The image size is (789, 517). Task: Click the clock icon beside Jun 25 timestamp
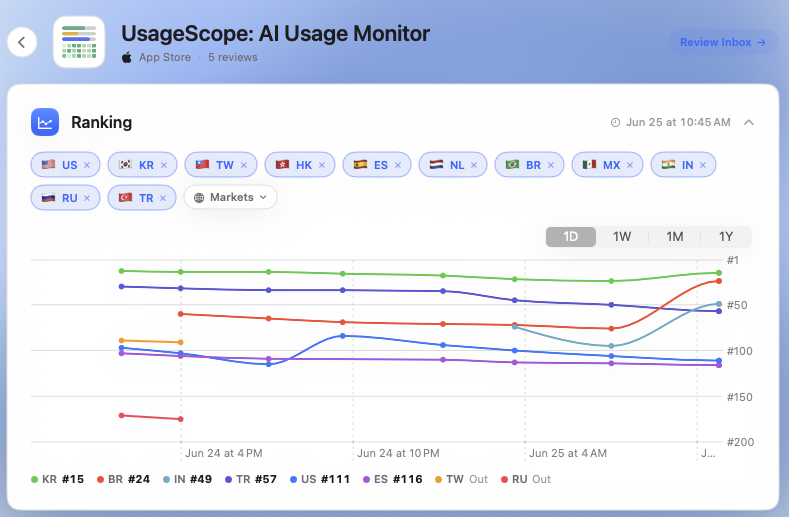(615, 122)
